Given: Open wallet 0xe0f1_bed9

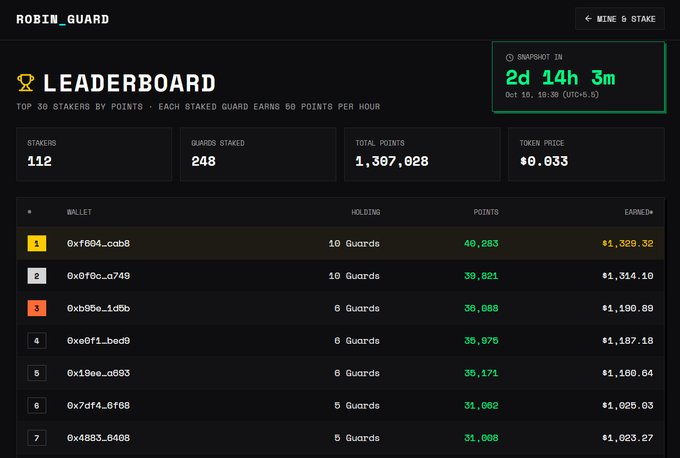Looking at the screenshot, I should (x=98, y=341).
